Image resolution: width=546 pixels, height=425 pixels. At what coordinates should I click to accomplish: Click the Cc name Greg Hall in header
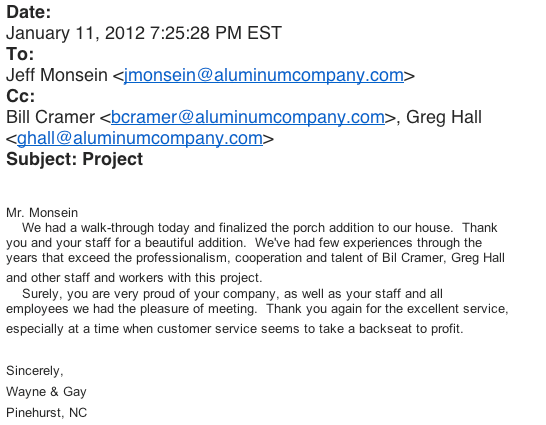pos(444,117)
